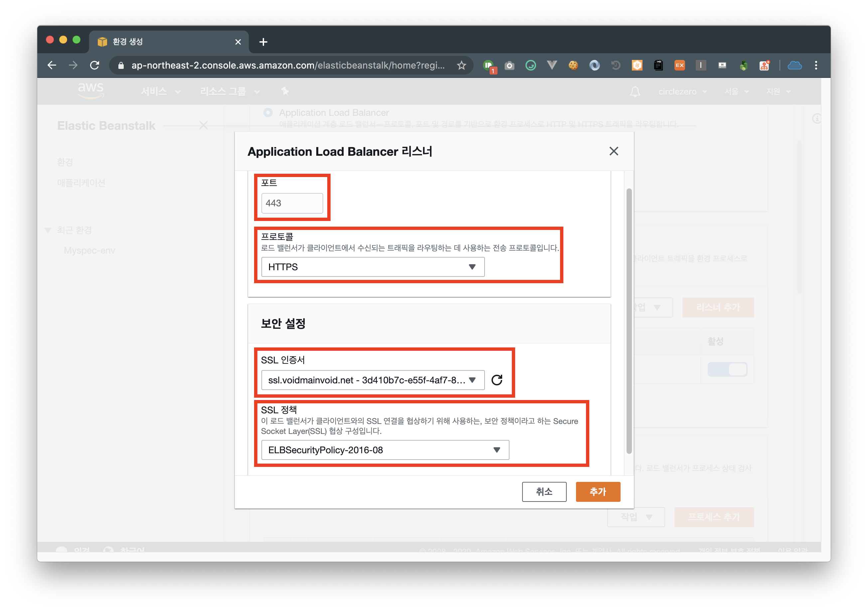
Task: Open the ELBSecurityPolicy-2016-08 SSL policy dropdown
Action: pos(385,450)
